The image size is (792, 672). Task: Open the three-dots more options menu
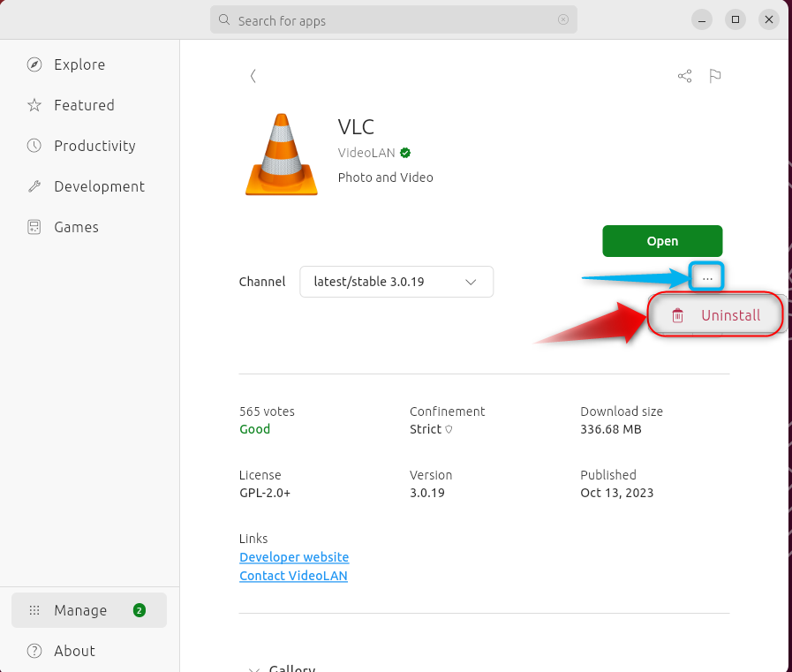click(707, 278)
